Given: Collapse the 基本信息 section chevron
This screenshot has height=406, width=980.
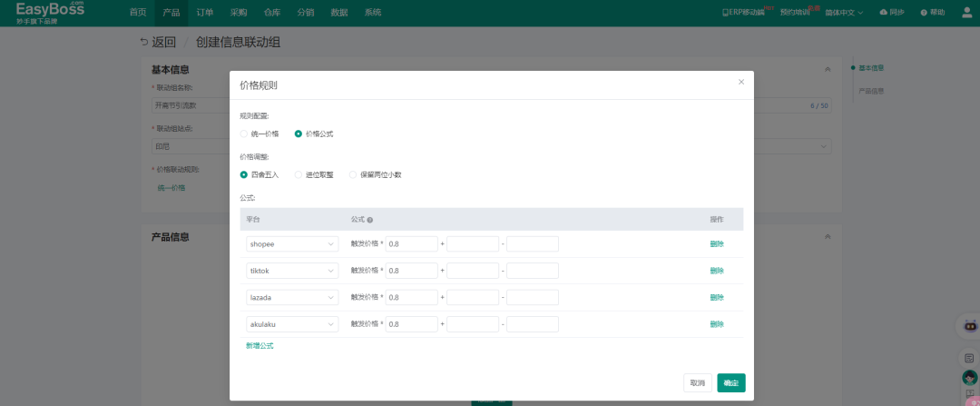Looking at the screenshot, I should [828, 69].
